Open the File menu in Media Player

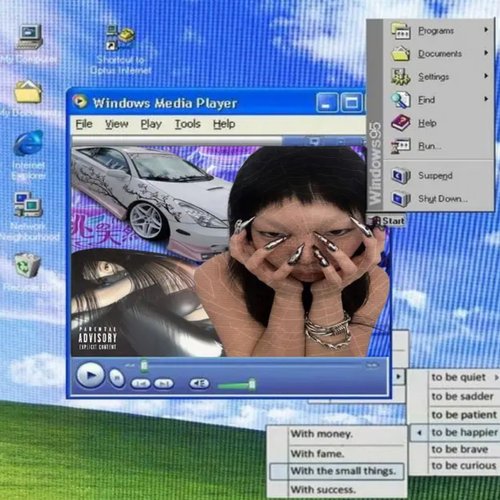click(84, 124)
